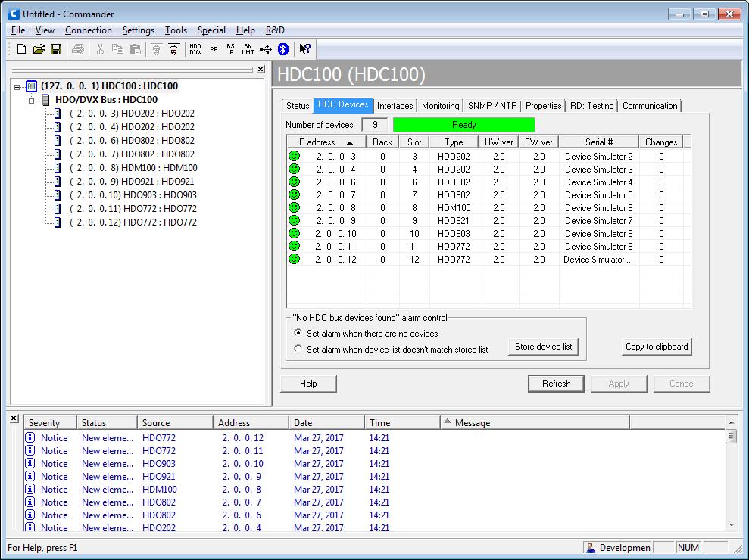Click the Copy toolbar icon
Image resolution: width=749 pixels, height=560 pixels.
coord(117,48)
